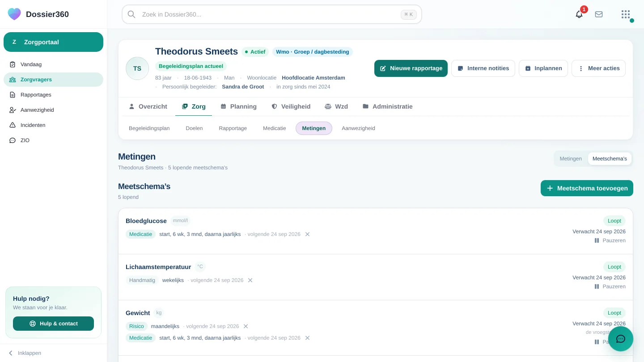Viewport: 644px width, 362px height.
Task: Switch to Meetschema's view toggle
Action: (x=610, y=159)
